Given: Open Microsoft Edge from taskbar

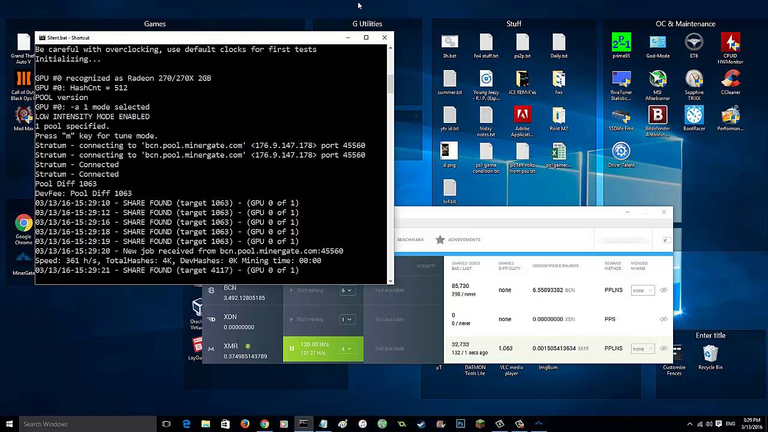Looking at the screenshot, I should (x=186, y=424).
